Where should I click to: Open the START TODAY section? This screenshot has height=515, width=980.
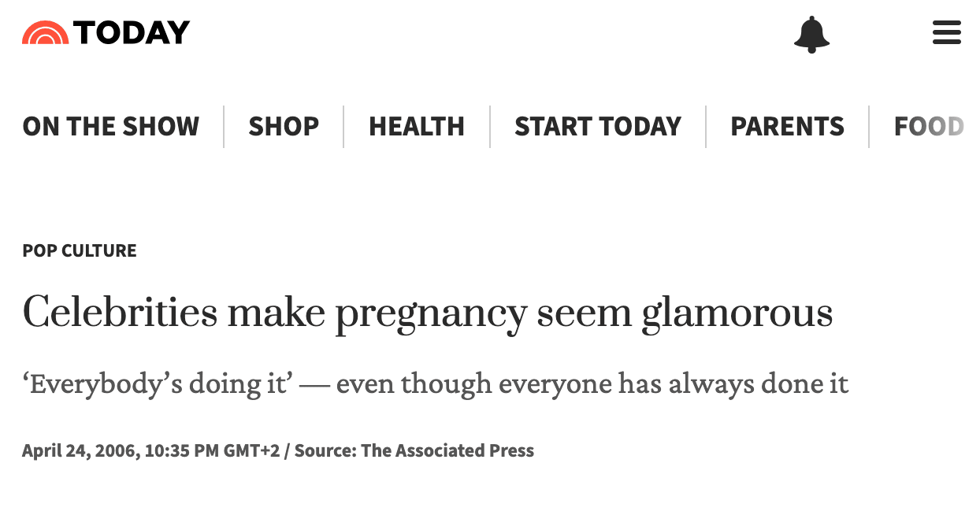tap(598, 127)
